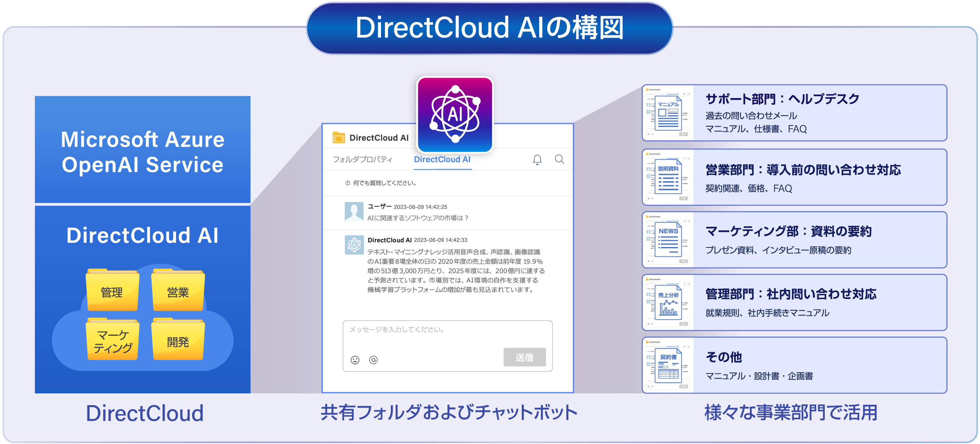Switch to the フォルダプロパティ tab
980x444 pixels.
click(363, 159)
